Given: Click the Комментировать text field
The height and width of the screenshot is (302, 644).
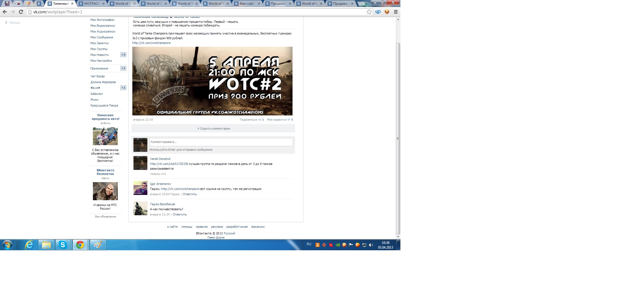Looking at the screenshot, I should (x=221, y=142).
